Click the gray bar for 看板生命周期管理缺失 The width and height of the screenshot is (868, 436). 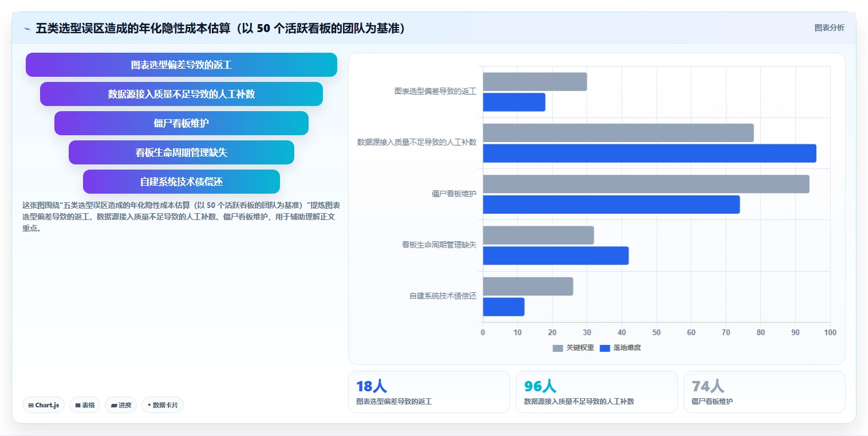coord(538,235)
